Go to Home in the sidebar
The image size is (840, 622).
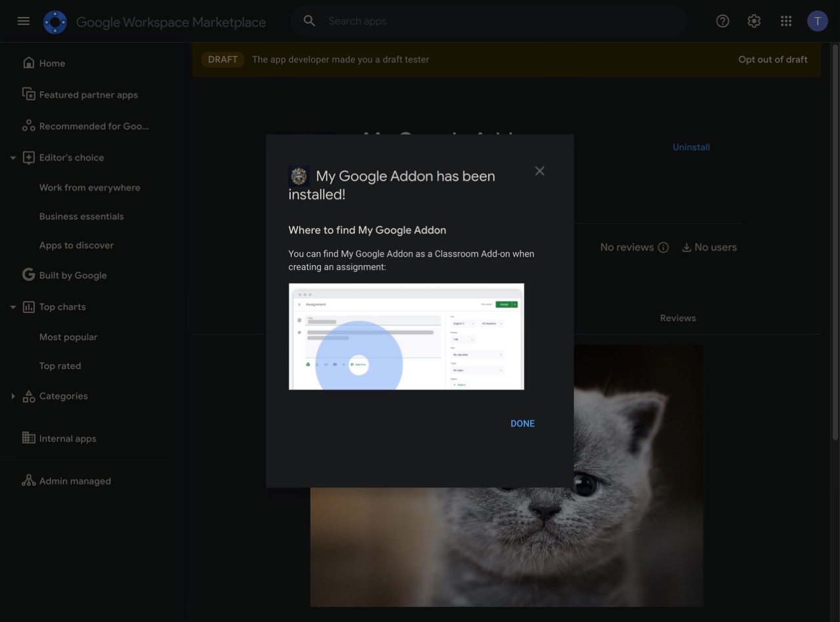pos(52,64)
